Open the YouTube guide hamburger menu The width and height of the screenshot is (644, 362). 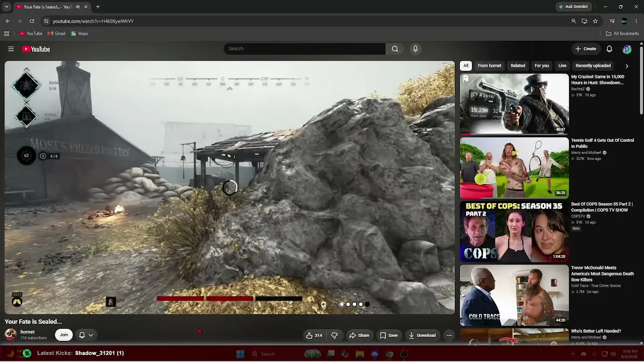click(11, 49)
